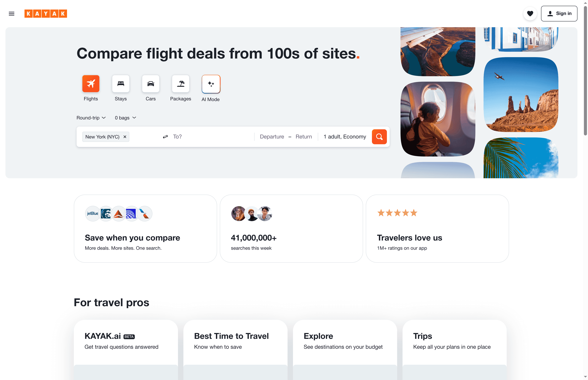Open Packages via beach umbrella icon
Image resolution: width=588 pixels, height=380 pixels.
tap(181, 84)
